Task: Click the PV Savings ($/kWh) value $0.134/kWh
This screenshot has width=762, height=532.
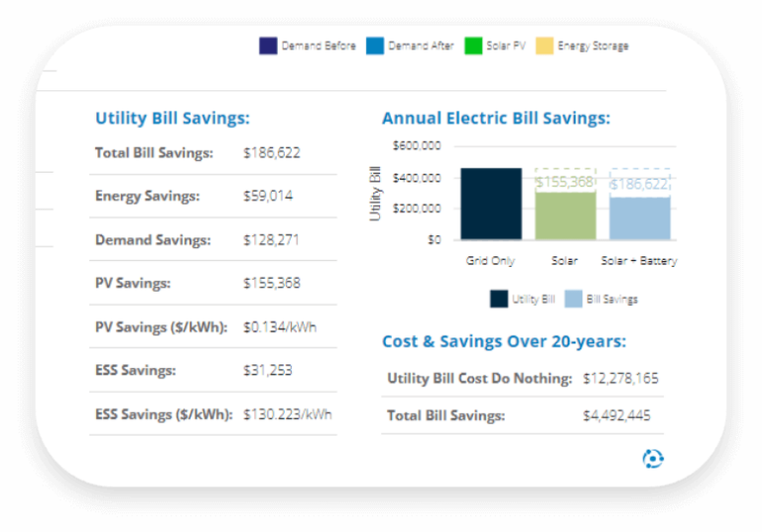Action: 280,327
